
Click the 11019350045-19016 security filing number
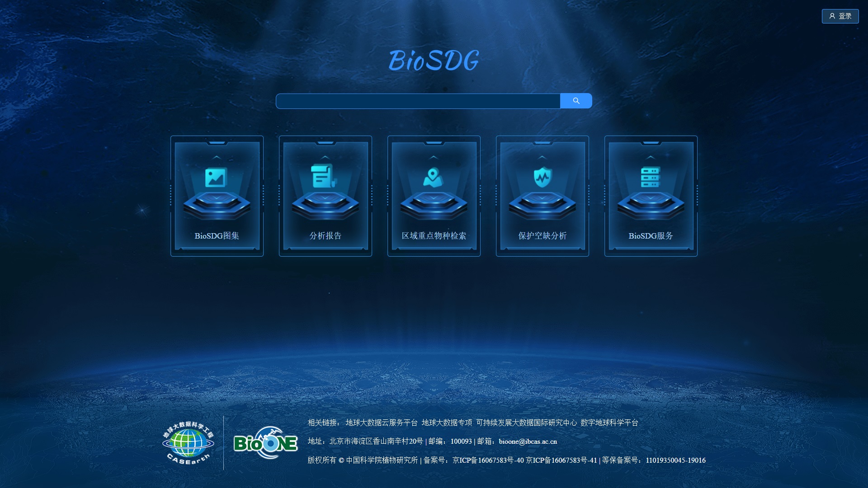(x=675, y=460)
